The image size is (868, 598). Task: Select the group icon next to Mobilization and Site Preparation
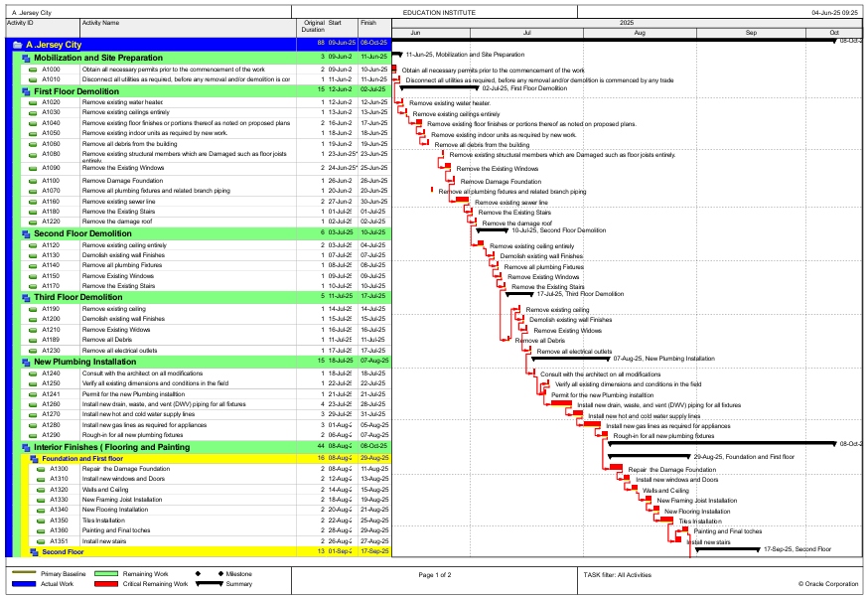click(x=27, y=59)
